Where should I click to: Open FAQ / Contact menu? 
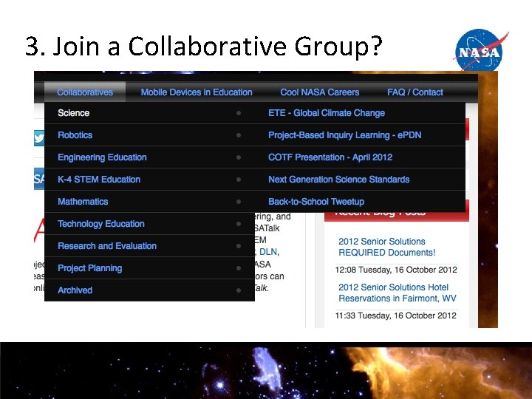[415, 92]
